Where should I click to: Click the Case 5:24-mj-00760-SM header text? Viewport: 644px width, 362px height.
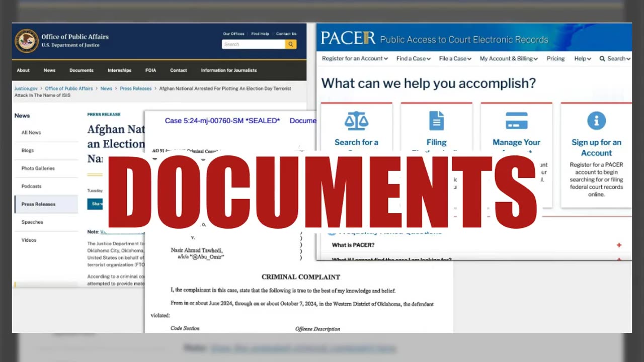tap(222, 121)
